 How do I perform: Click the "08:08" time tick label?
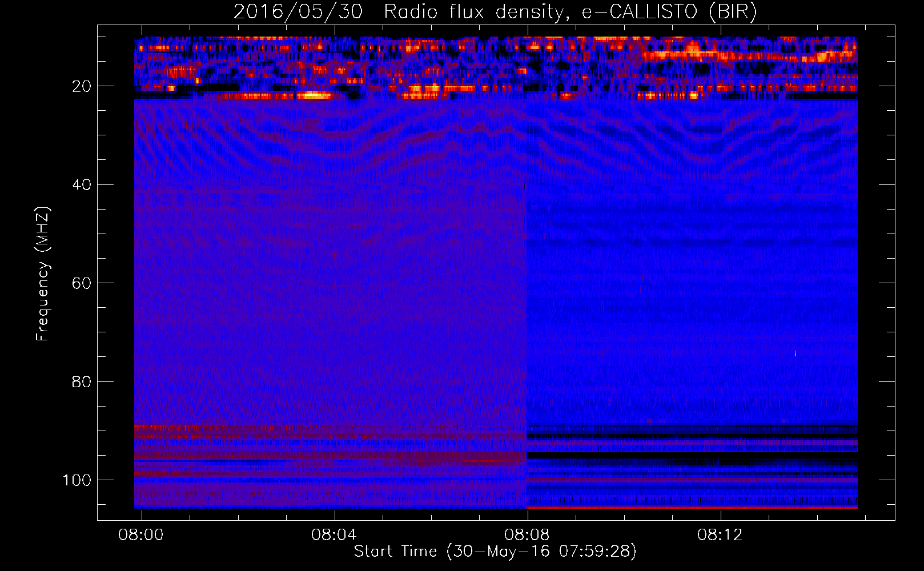[527, 534]
